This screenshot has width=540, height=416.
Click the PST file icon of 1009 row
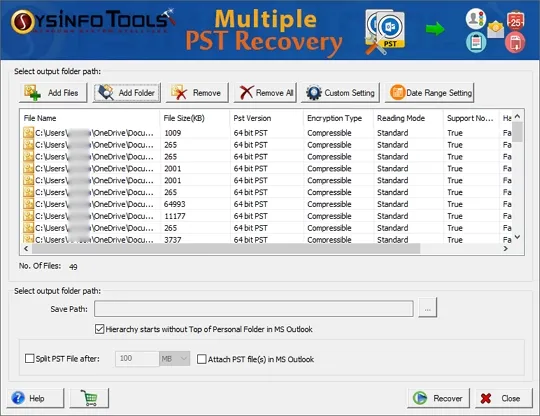pos(28,133)
